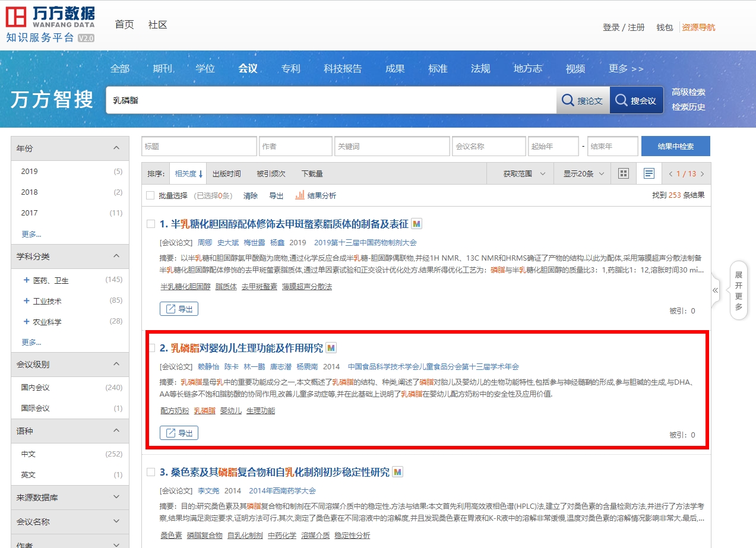Image resolution: width=756 pixels, height=548 pixels.
Task: Check the box for result 1
Action: pos(151,224)
